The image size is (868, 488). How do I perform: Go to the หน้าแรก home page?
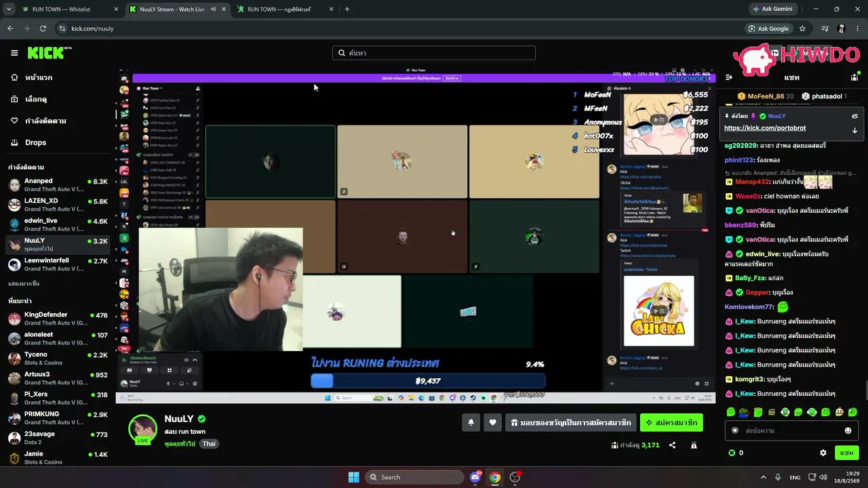[38, 77]
